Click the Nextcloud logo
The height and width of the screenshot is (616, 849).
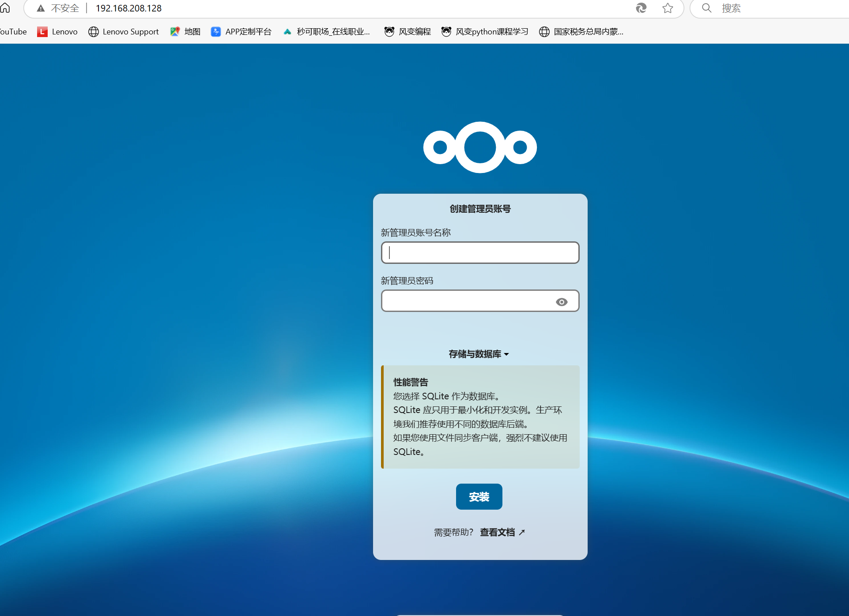tap(480, 147)
